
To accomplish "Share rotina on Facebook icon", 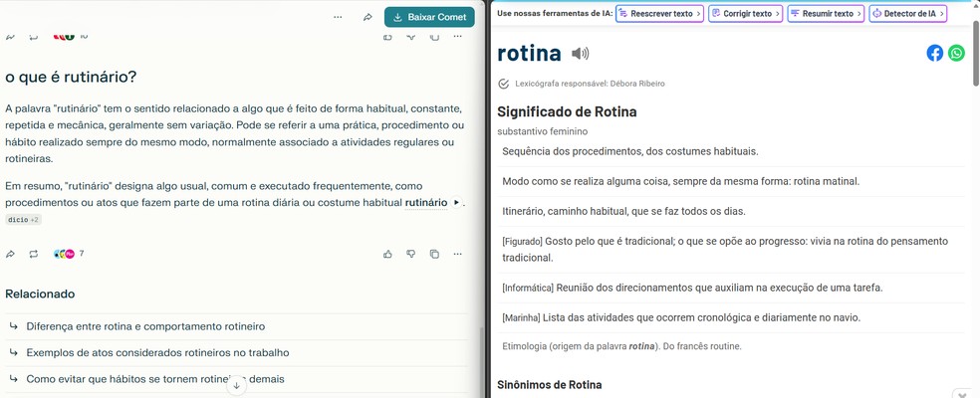I will (x=935, y=53).
